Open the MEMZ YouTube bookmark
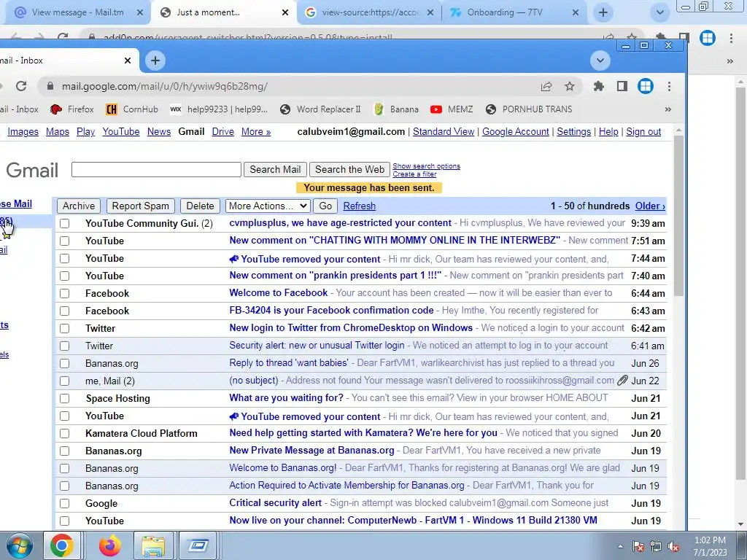Image resolution: width=747 pixels, height=560 pixels. [451, 109]
